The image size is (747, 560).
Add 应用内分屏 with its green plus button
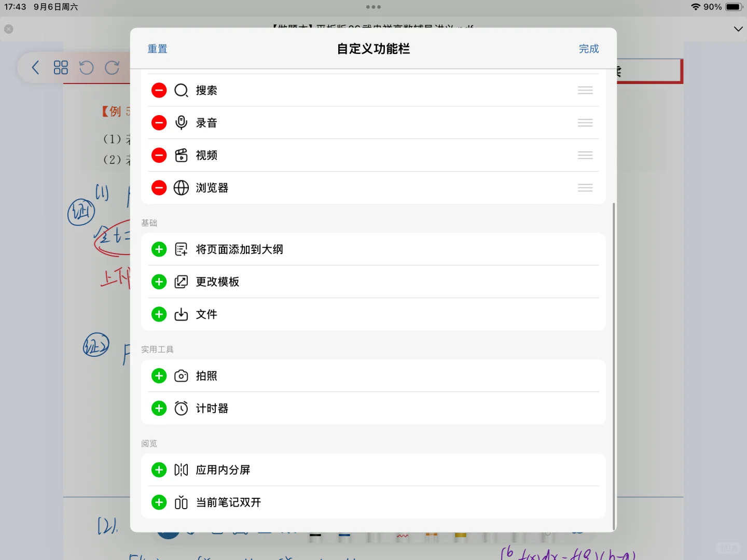click(x=159, y=470)
